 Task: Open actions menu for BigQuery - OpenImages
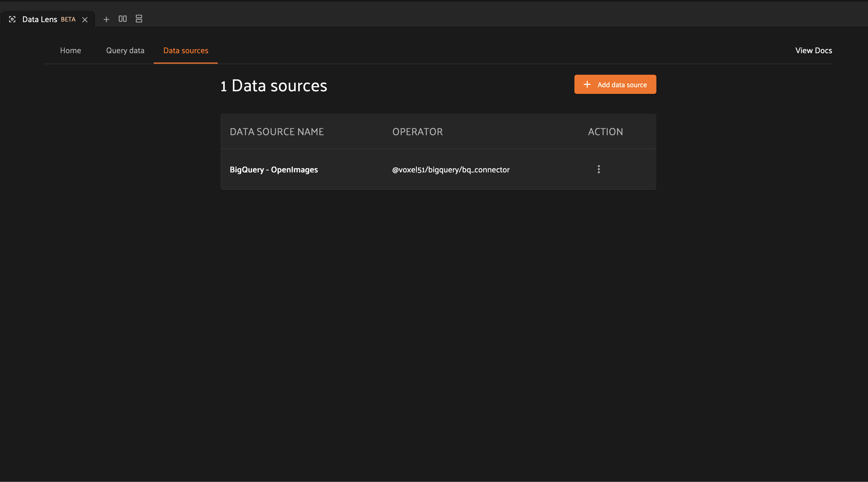coord(599,169)
